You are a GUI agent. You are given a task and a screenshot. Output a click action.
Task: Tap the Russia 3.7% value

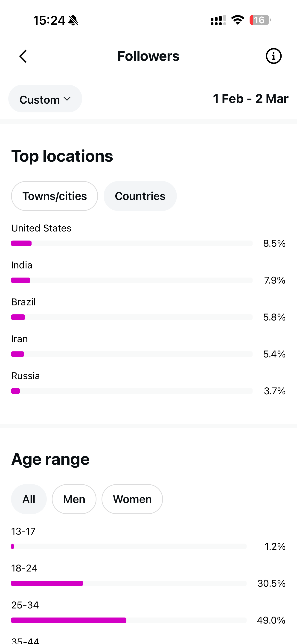coord(274,391)
